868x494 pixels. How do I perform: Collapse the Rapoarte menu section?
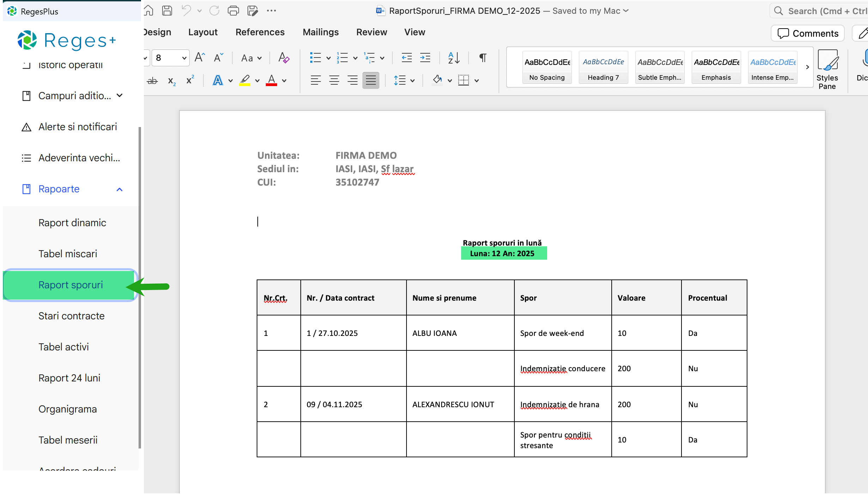120,189
